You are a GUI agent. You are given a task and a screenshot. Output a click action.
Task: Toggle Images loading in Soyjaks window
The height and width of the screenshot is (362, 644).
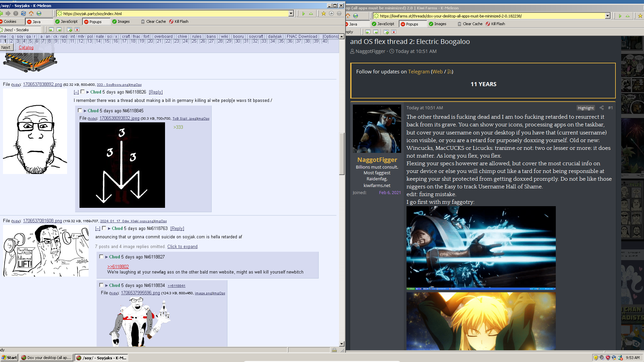pos(121,21)
